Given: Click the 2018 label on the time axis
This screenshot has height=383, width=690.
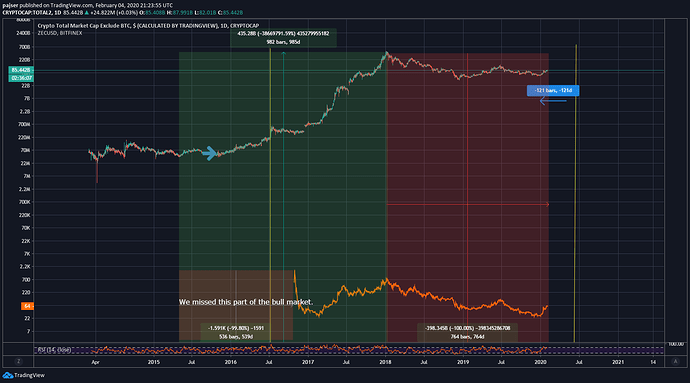Looking at the screenshot, I should click(385, 362).
